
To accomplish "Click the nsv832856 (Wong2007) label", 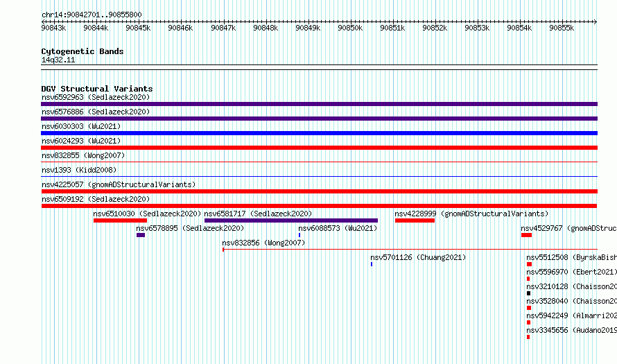I will coord(263,243).
